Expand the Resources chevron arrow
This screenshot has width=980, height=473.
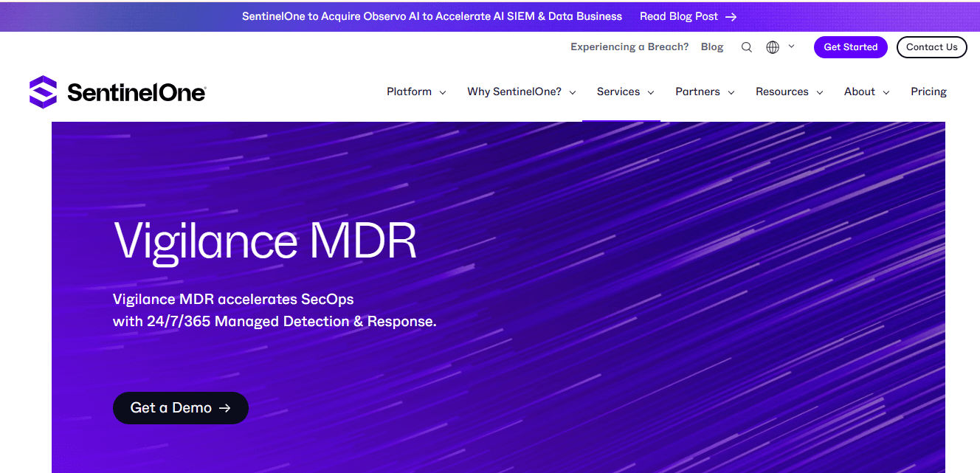point(820,93)
